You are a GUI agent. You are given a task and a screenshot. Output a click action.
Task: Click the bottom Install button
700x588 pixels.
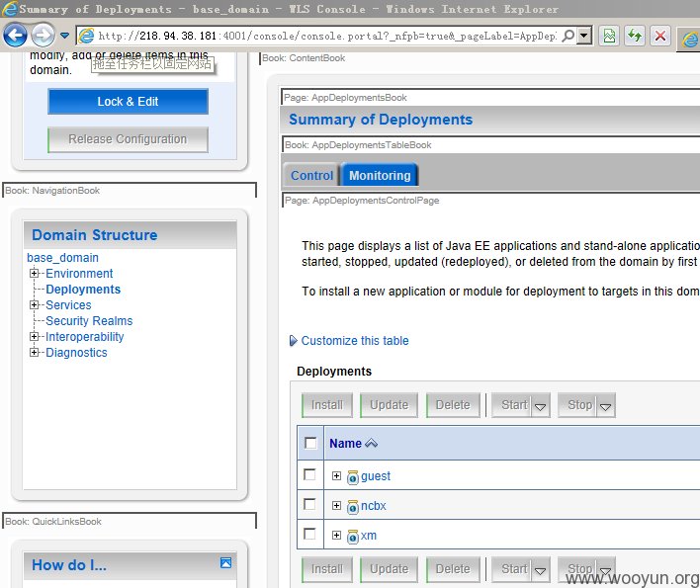click(x=327, y=569)
